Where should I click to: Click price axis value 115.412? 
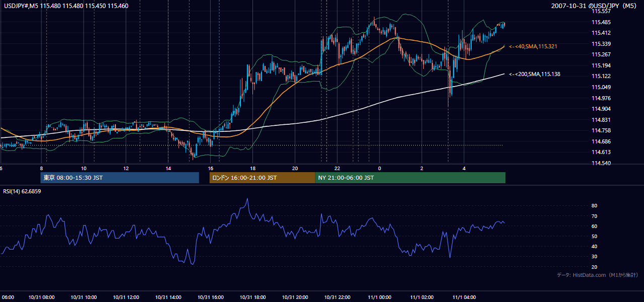tap(601, 33)
